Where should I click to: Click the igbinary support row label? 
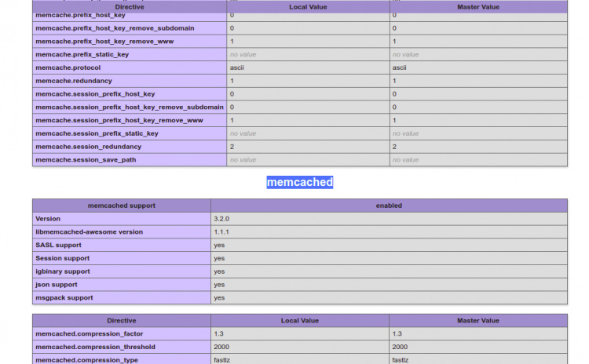63,271
